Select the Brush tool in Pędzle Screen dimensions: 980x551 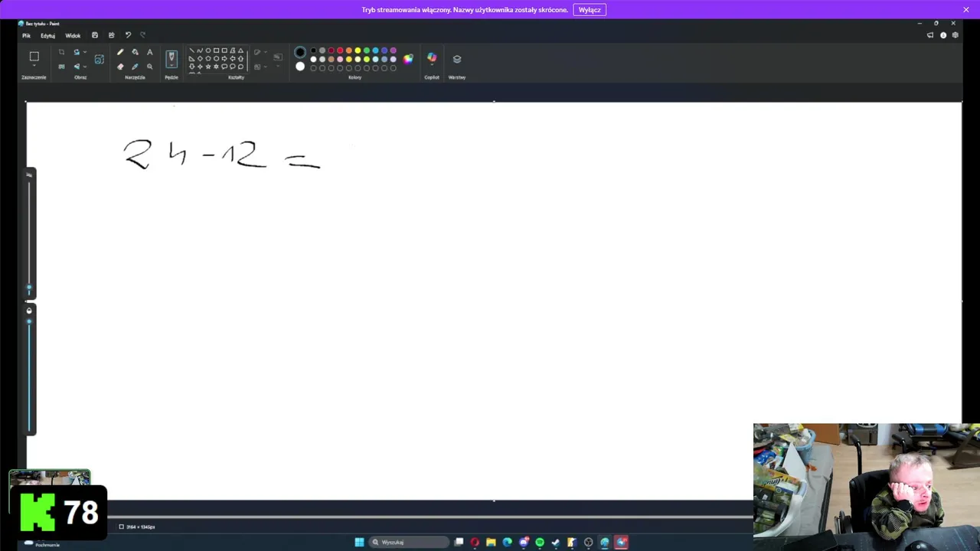pos(171,57)
